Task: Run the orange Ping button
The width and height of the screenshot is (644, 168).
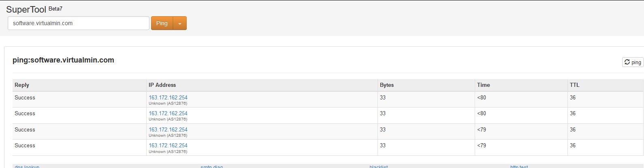Action: tap(162, 24)
